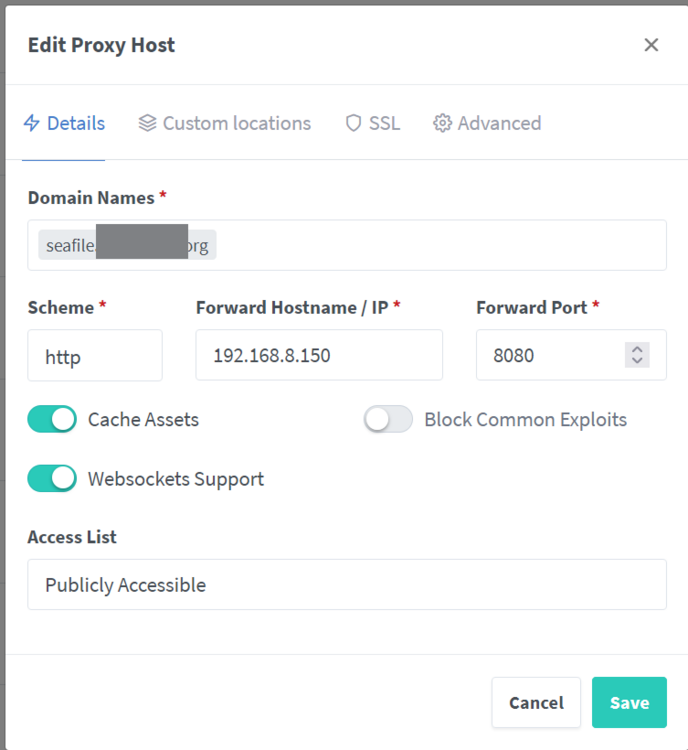Viewport: 688px width, 750px height.
Task: Open the SSL tab
Action: (x=373, y=123)
